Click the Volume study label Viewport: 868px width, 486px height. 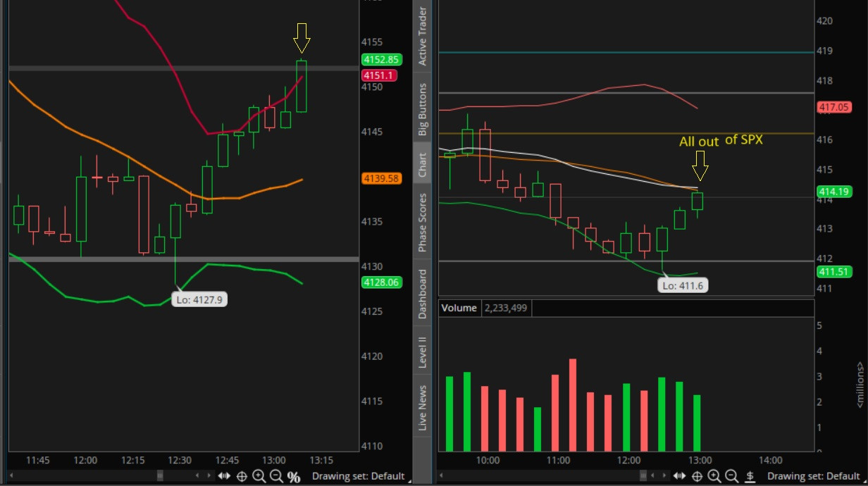click(x=459, y=308)
